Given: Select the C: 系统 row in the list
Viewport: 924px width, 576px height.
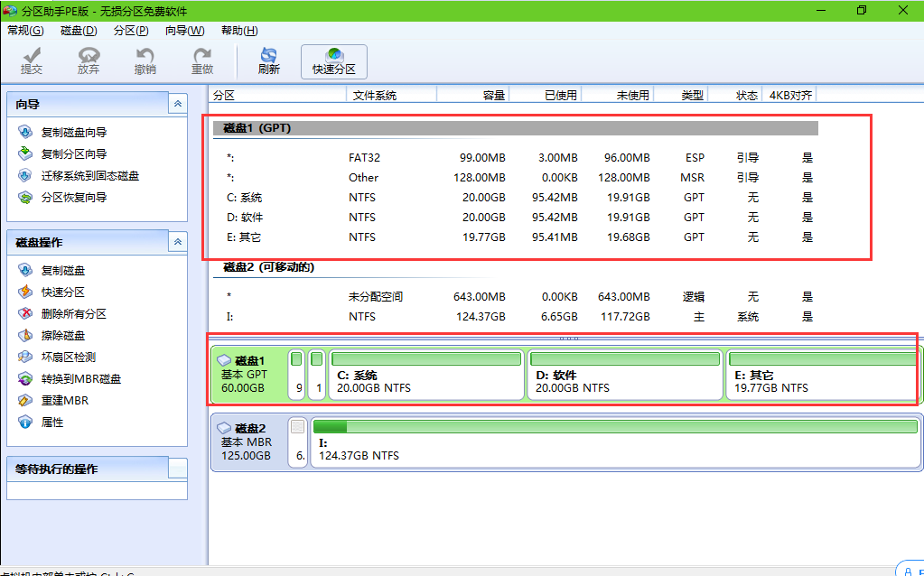Looking at the screenshot, I should [x=516, y=198].
